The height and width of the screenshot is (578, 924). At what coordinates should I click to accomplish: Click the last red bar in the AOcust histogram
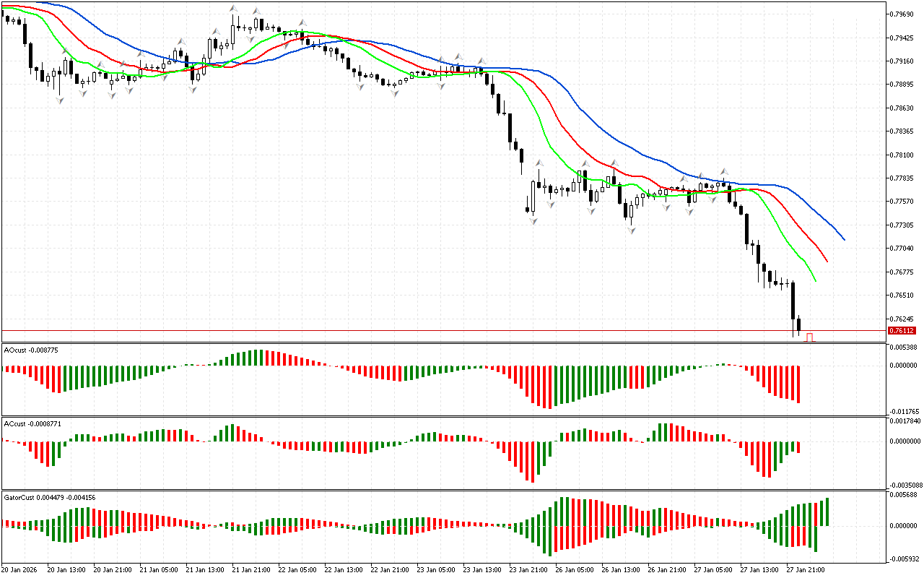(x=799, y=384)
